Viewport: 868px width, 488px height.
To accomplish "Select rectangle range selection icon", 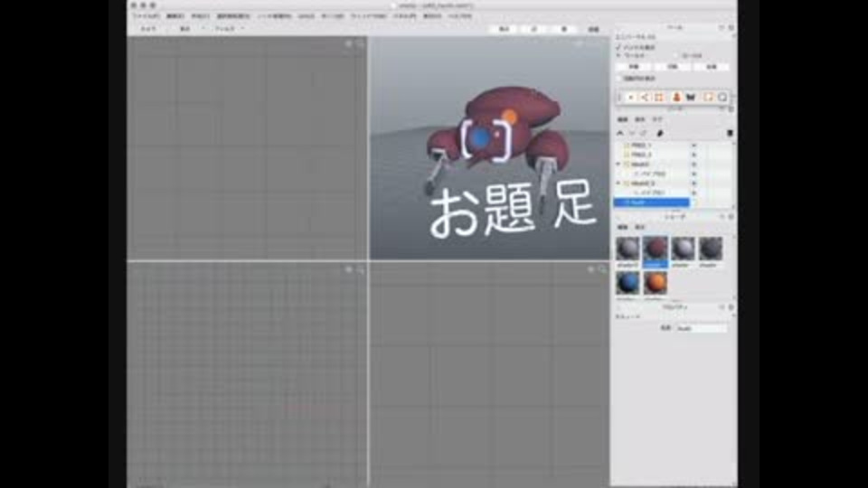I will click(708, 98).
